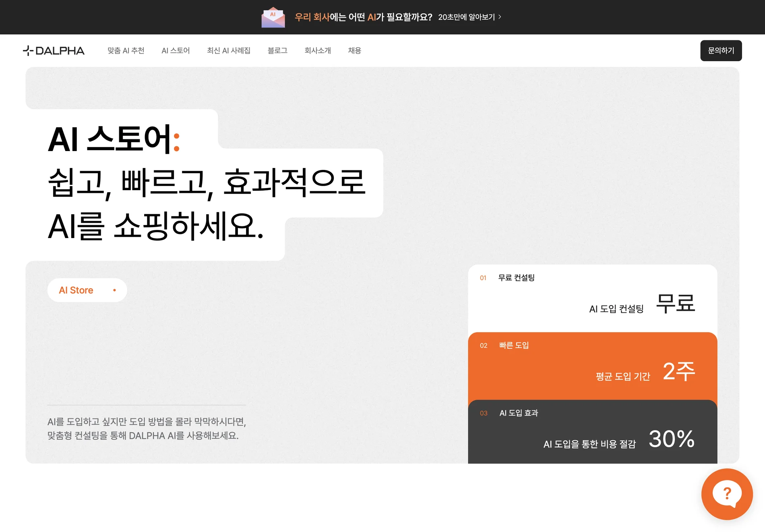Click the 'AI를 쇼핑하세요.' headline line

click(156, 227)
